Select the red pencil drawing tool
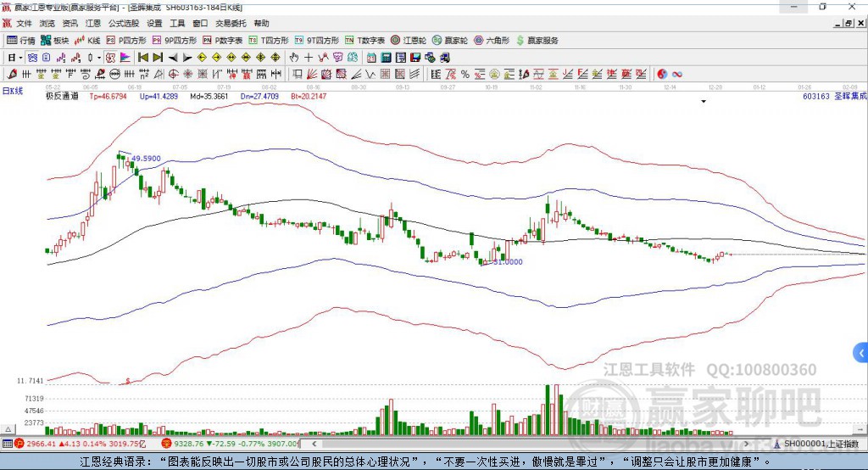The image size is (868, 470). click(x=12, y=75)
